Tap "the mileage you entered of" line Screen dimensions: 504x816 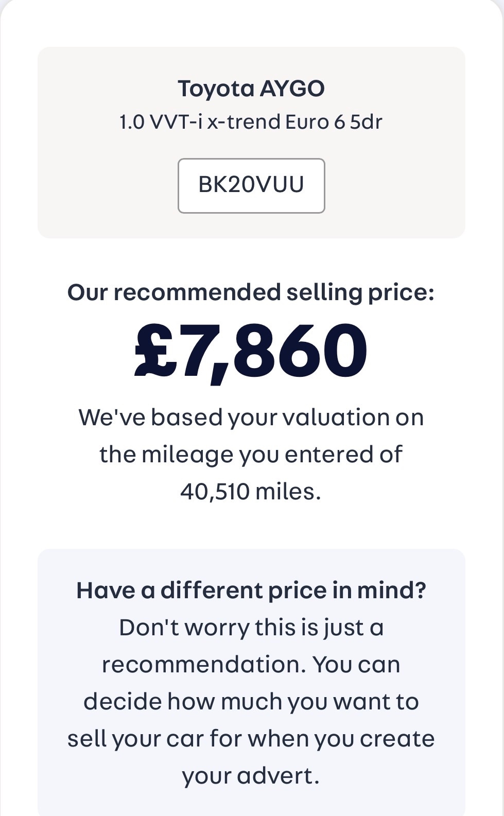click(x=251, y=455)
